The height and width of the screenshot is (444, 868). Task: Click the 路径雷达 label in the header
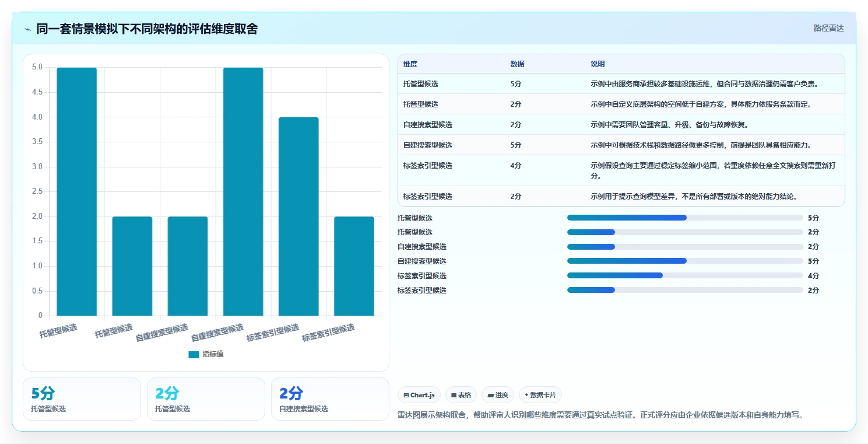(828, 28)
